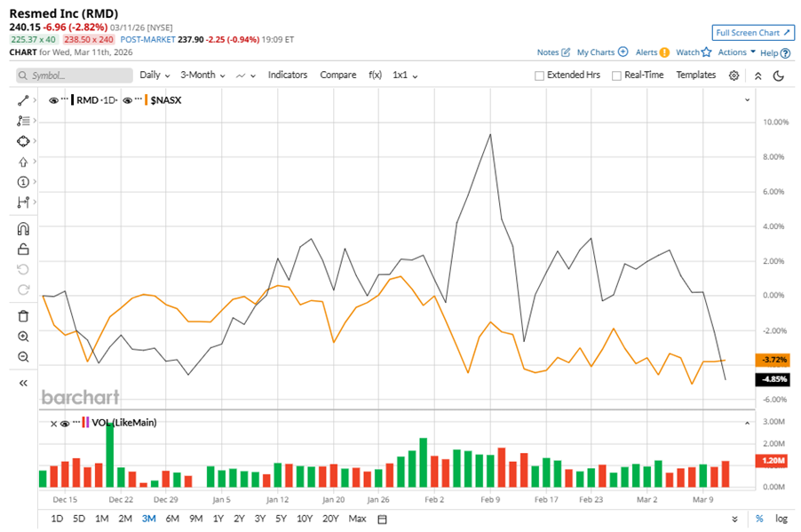Viewport: 801px width, 532px height.
Task: Switch to dark mode moon icon
Action: (779, 75)
